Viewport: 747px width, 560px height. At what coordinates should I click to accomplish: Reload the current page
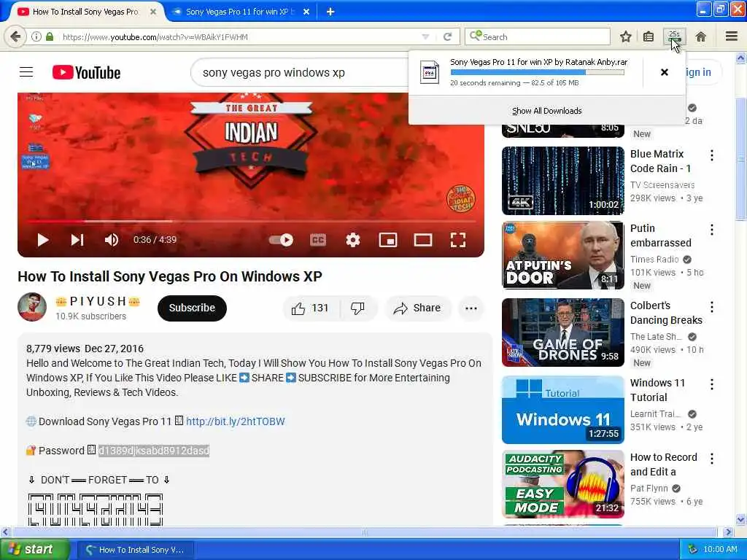447,36
